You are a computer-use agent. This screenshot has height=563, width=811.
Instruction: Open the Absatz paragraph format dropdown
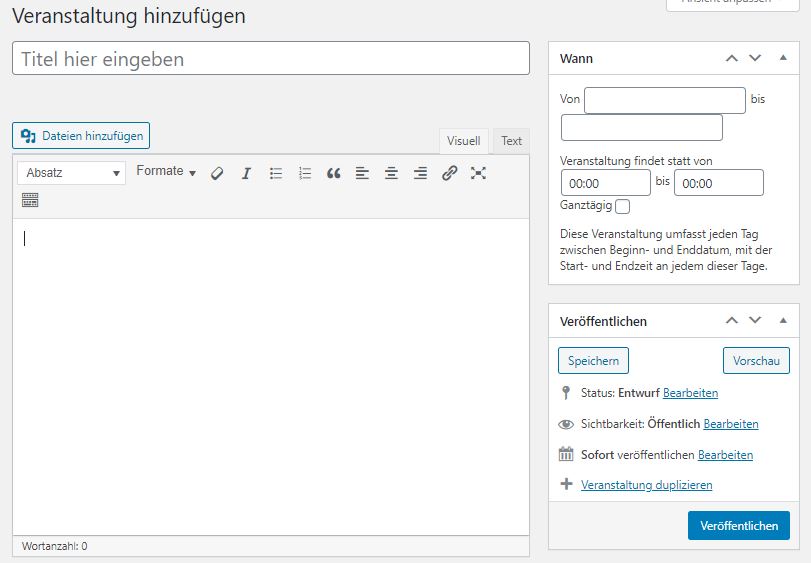71,173
